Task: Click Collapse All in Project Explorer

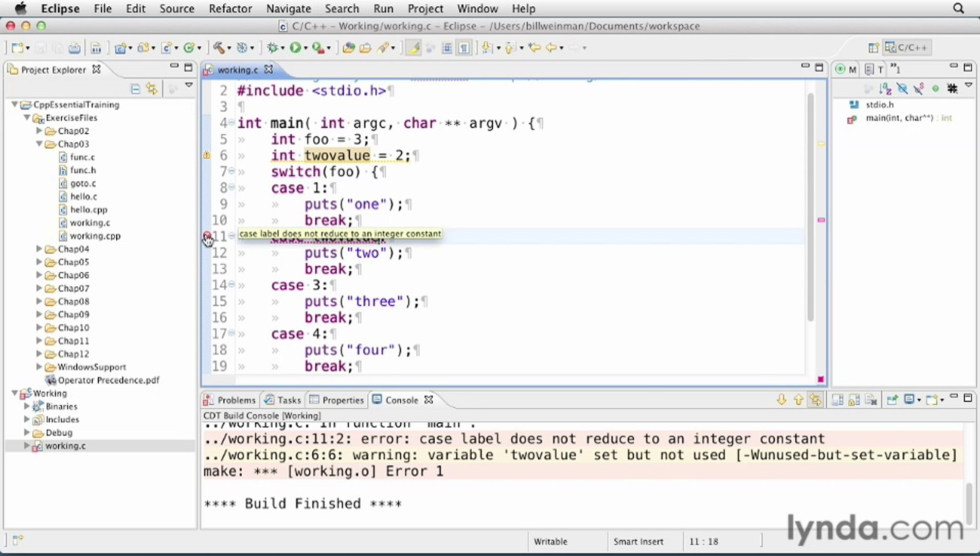Action: [135, 89]
